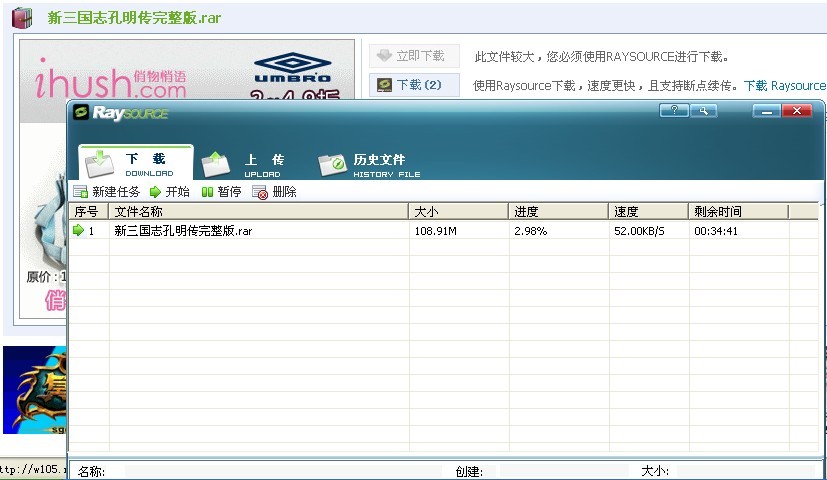Switch to the Upload tab
Viewport: 827px width, 480px height.
(244, 165)
